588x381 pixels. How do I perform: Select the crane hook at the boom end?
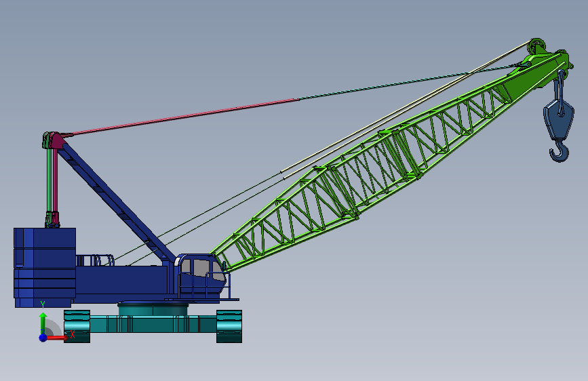pyautogui.click(x=560, y=150)
